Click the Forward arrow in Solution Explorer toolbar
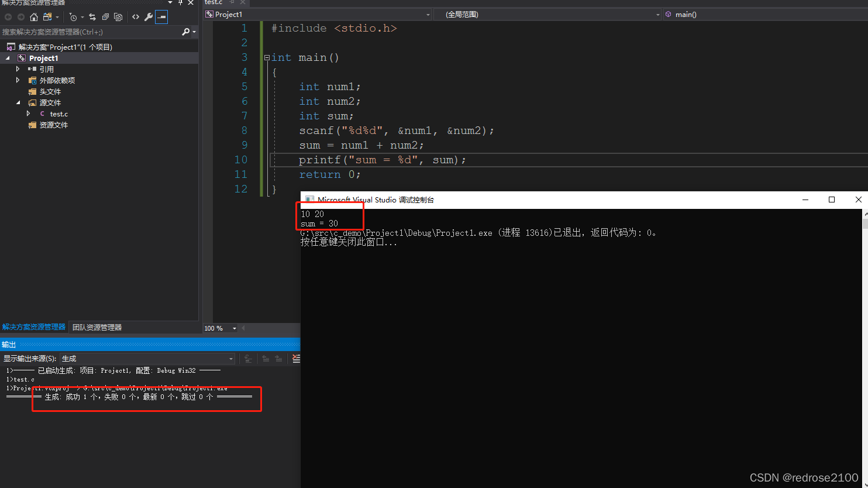This screenshot has height=488, width=868. point(21,17)
